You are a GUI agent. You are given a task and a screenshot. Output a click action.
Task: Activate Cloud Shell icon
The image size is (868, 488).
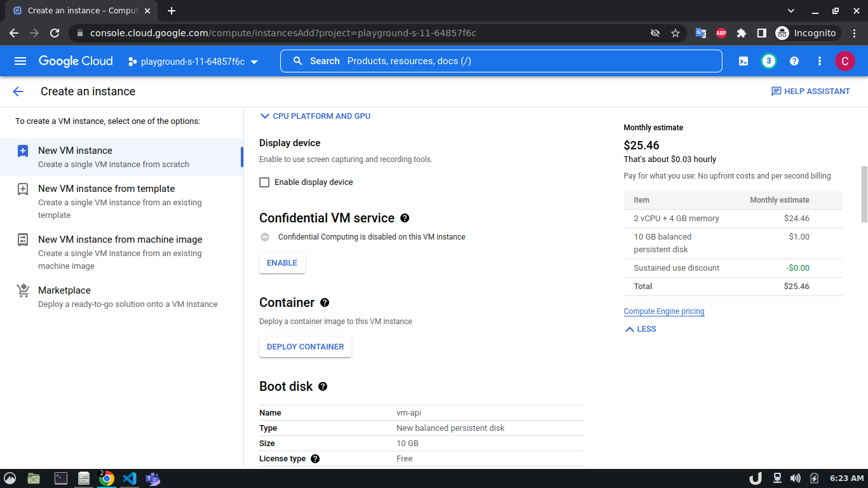743,61
